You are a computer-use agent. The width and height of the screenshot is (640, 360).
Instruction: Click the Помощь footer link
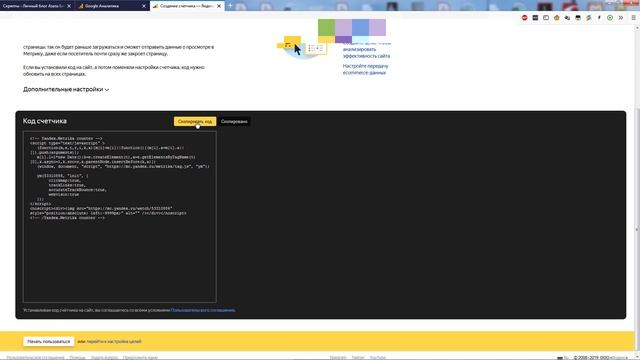pyautogui.click(x=77, y=358)
